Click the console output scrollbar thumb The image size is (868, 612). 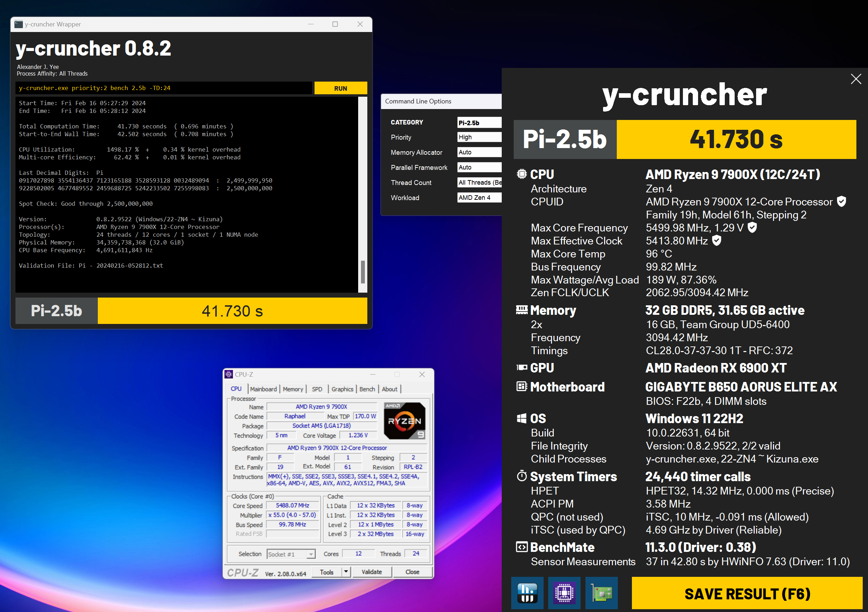362,272
